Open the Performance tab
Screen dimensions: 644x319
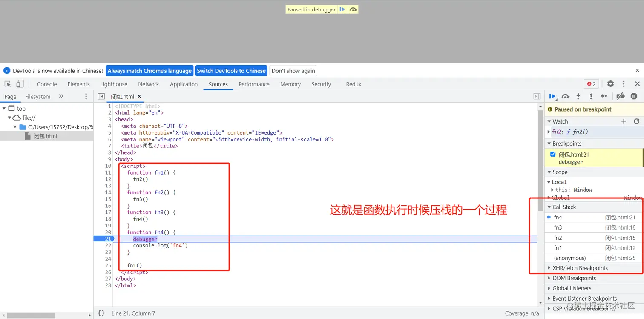pyautogui.click(x=254, y=84)
